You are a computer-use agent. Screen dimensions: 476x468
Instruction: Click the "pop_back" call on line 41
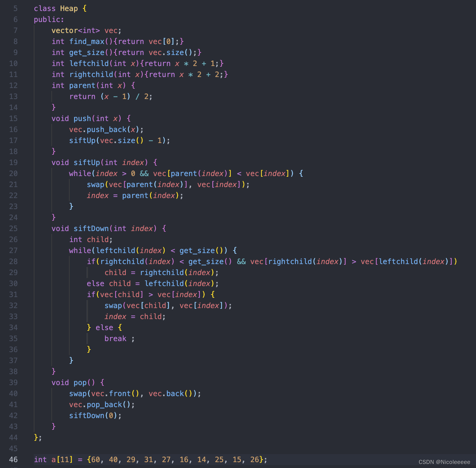click(105, 405)
